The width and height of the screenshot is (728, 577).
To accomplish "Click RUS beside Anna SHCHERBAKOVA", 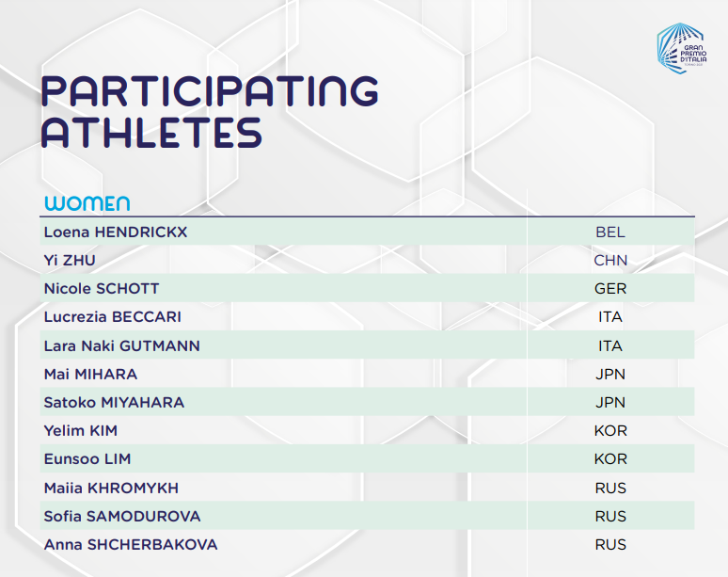I will (x=610, y=544).
